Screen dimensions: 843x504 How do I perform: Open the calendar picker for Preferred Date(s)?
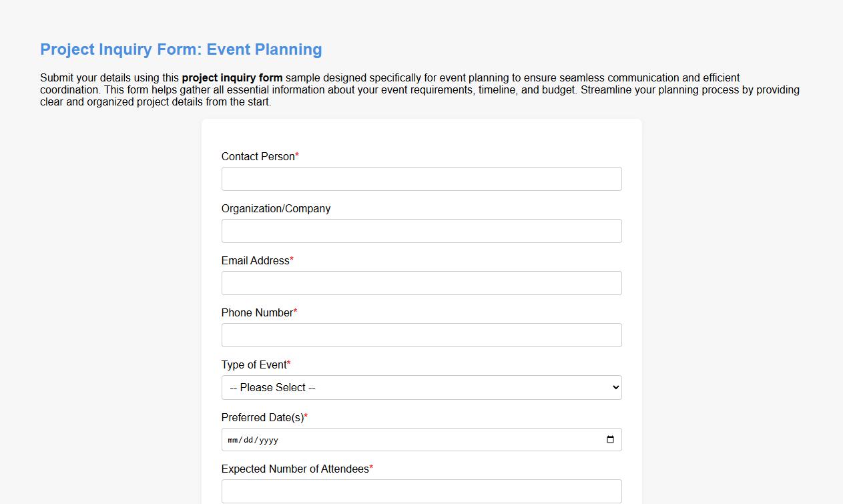pos(610,439)
